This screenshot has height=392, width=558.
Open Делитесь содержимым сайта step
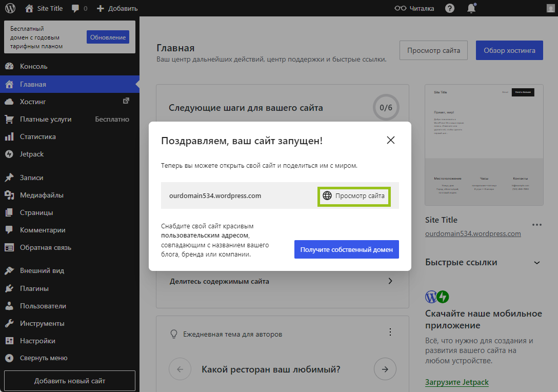[x=282, y=281]
